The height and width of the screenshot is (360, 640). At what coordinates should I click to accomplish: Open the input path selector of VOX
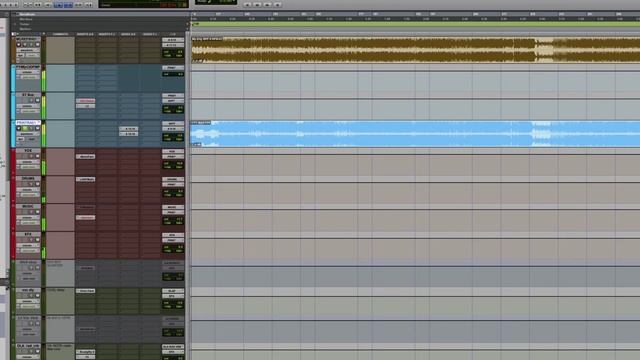173,151
